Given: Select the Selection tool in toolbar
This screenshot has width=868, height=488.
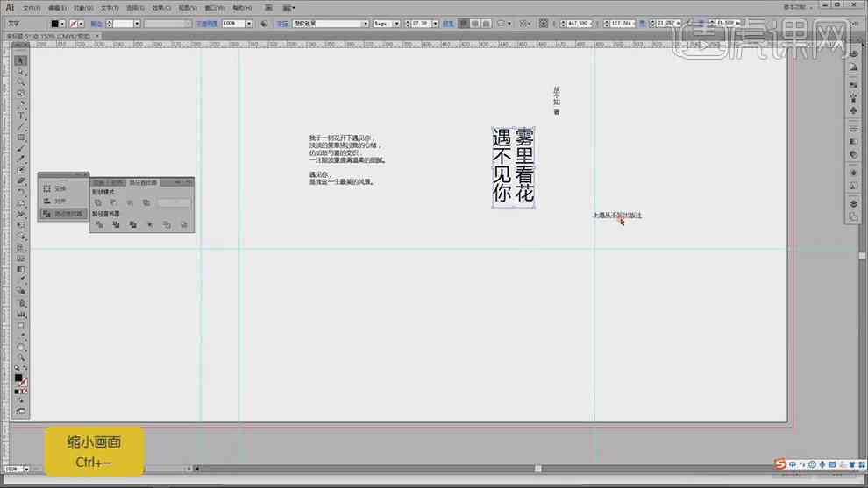Looking at the screenshot, I should (20, 60).
